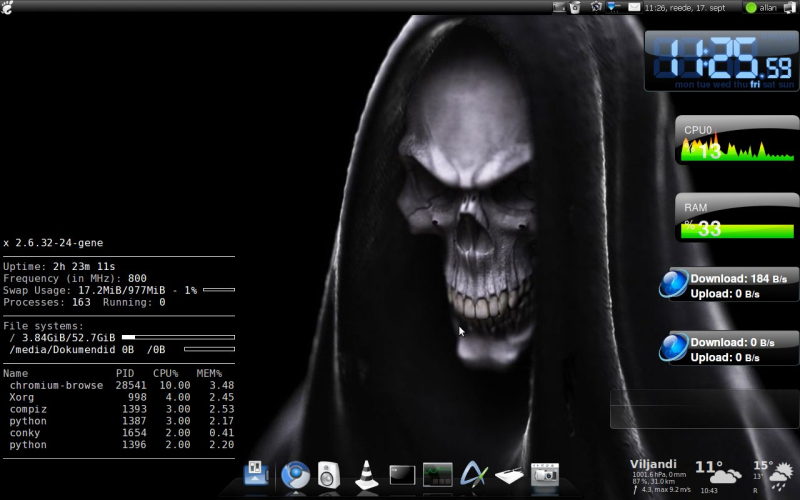Open the calendar from panel clock 11:26

tap(685, 8)
